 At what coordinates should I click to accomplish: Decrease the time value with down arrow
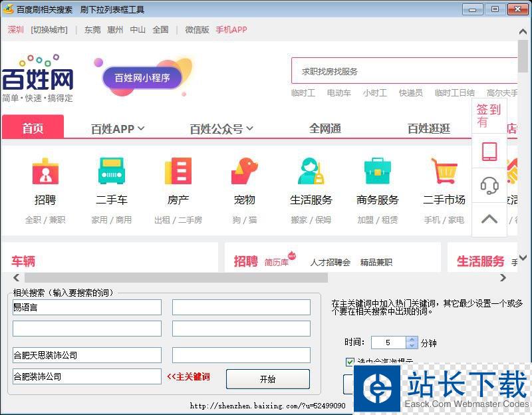pos(412,345)
